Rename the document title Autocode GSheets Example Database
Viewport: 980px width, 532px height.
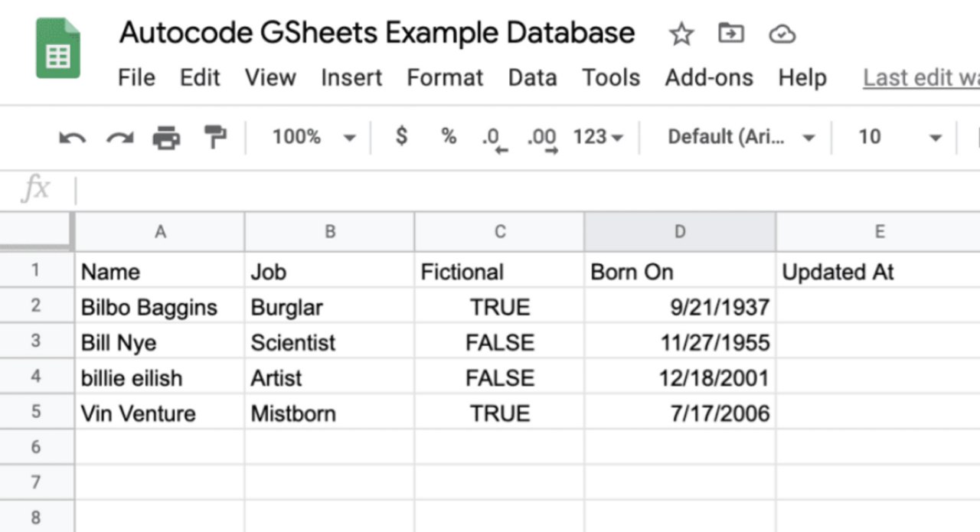coord(377,33)
